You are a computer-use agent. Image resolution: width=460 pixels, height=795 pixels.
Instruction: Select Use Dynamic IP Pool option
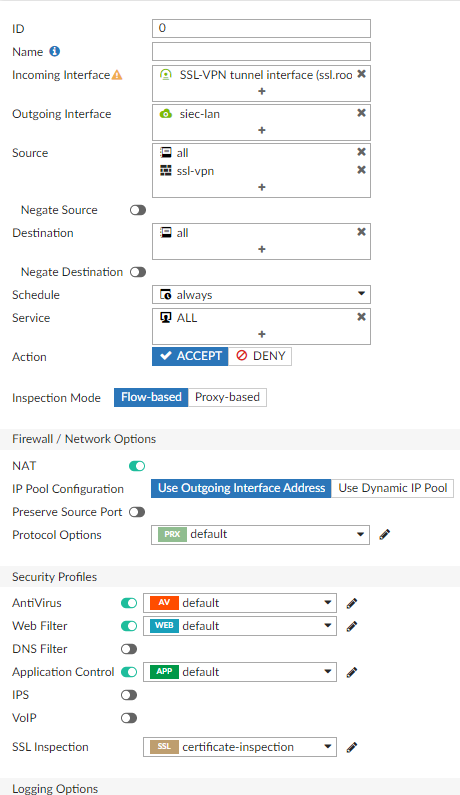tap(393, 488)
